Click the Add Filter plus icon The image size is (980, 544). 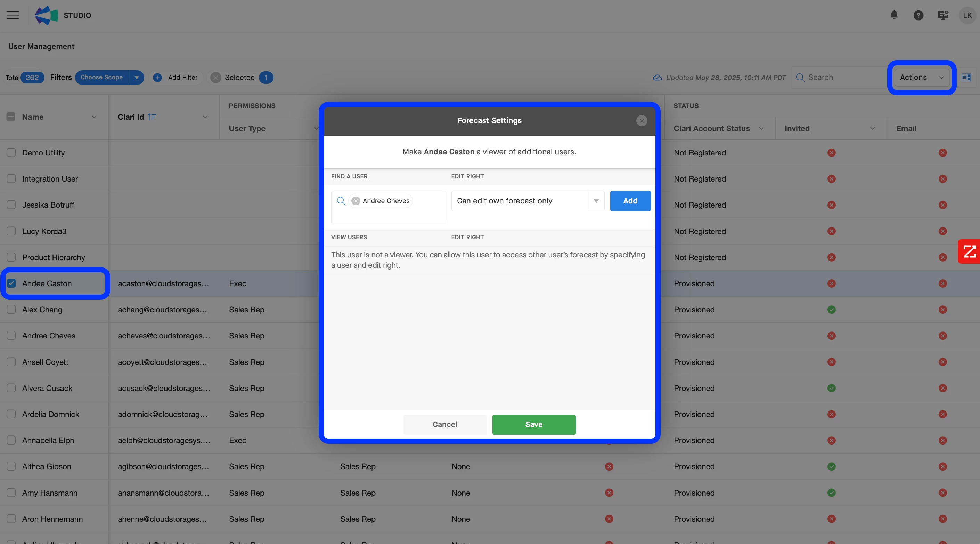157,78
